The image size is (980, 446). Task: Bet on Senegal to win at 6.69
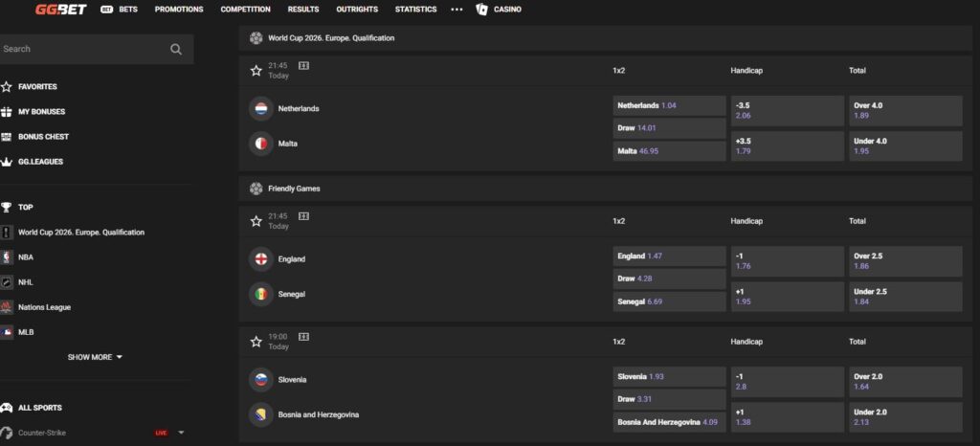pyautogui.click(x=669, y=301)
